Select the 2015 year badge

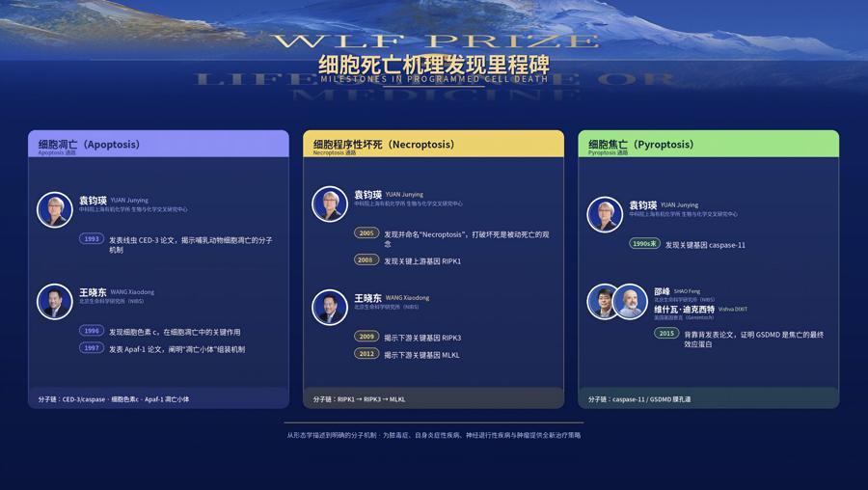point(666,334)
